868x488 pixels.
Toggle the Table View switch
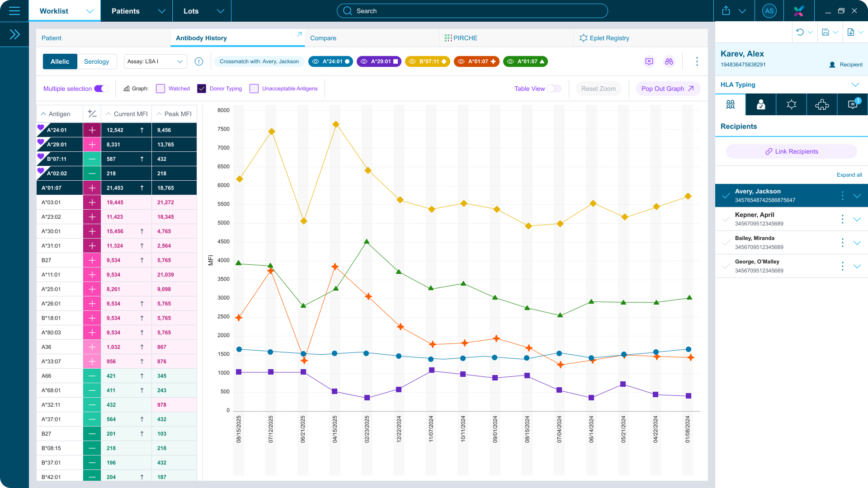pos(553,89)
